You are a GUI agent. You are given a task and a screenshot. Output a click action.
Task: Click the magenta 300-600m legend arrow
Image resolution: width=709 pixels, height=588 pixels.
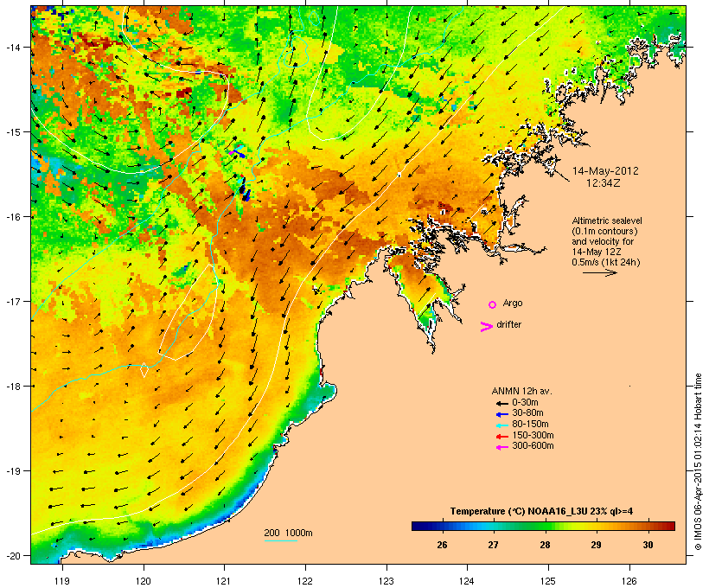click(x=501, y=447)
